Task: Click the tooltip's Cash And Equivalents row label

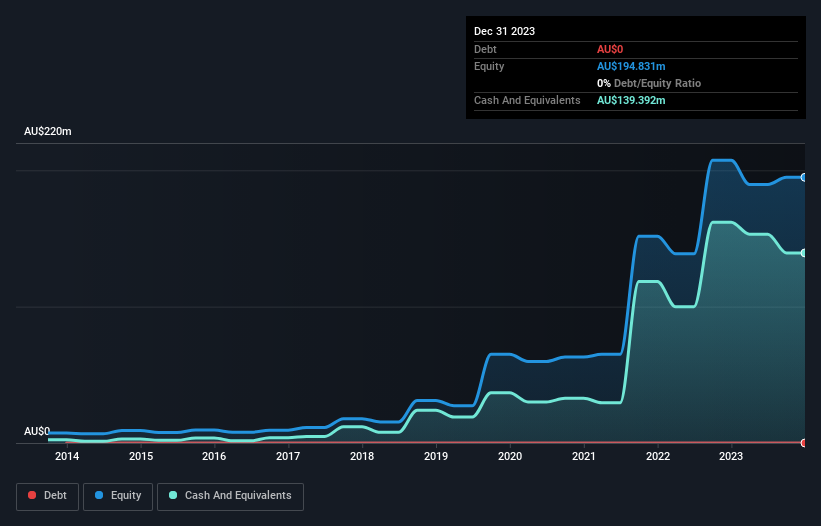Action: [527, 100]
